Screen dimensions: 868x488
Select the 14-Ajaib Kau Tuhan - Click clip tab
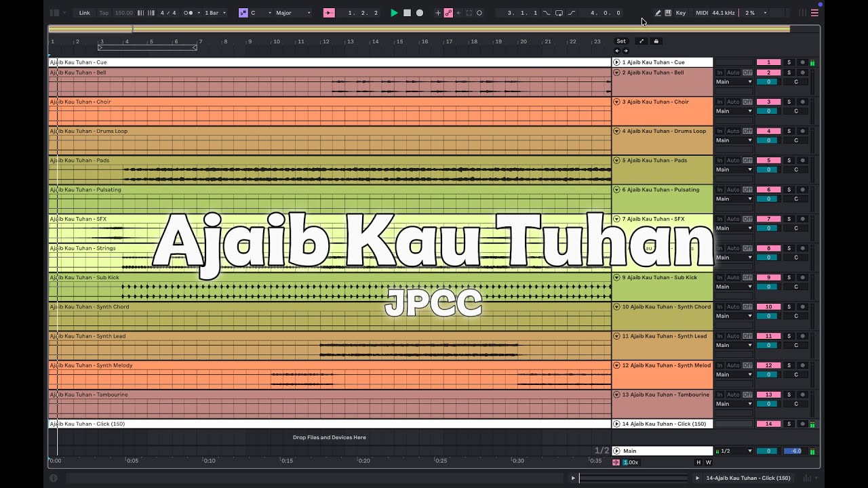point(748,478)
